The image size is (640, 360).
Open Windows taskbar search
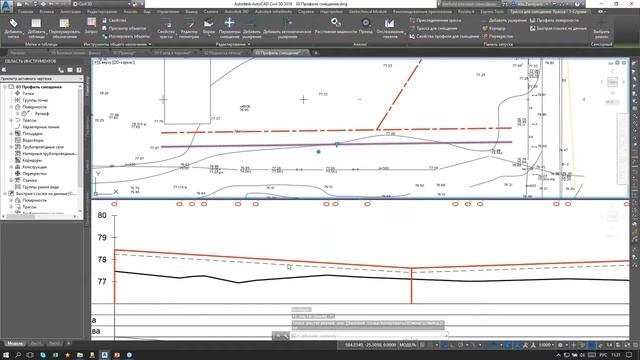point(18,355)
